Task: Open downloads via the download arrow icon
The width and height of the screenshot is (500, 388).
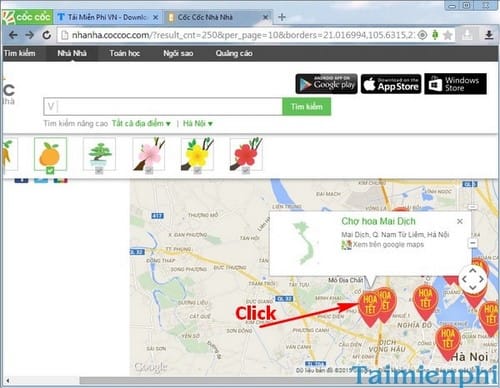Action: tap(489, 35)
